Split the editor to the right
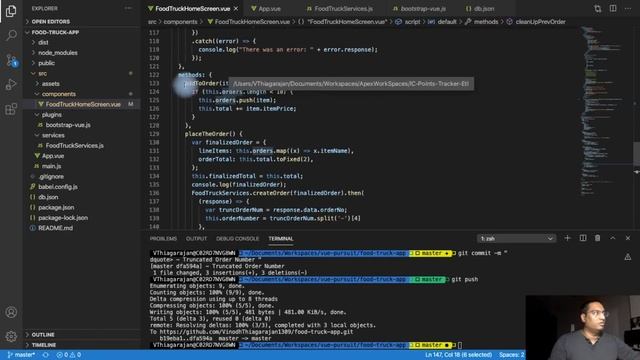Screen dimensions: 640x360 point(613,9)
